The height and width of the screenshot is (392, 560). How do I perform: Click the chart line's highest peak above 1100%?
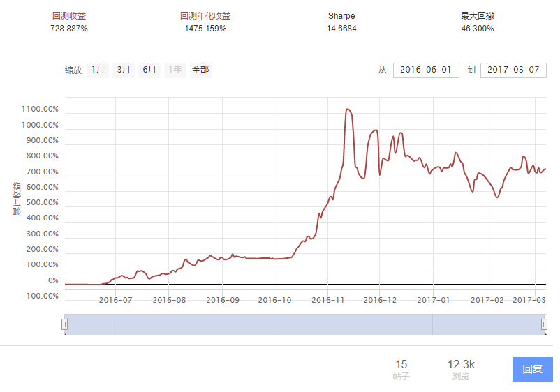point(348,109)
